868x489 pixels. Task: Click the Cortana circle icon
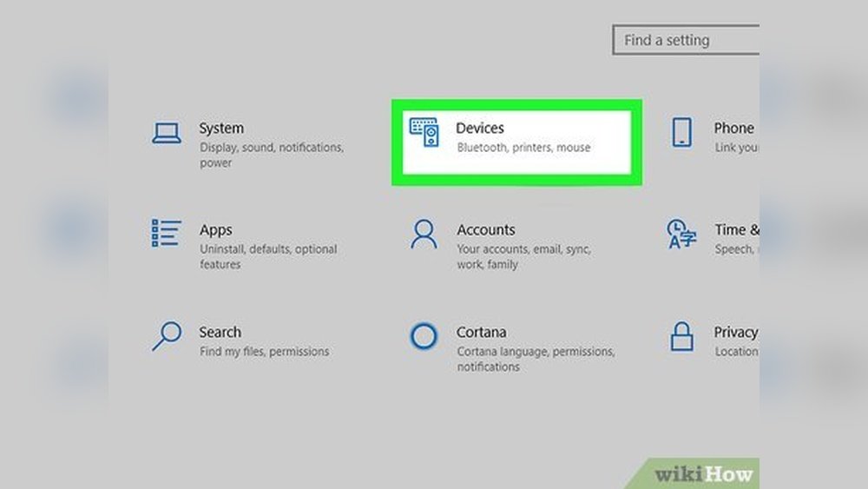(424, 336)
